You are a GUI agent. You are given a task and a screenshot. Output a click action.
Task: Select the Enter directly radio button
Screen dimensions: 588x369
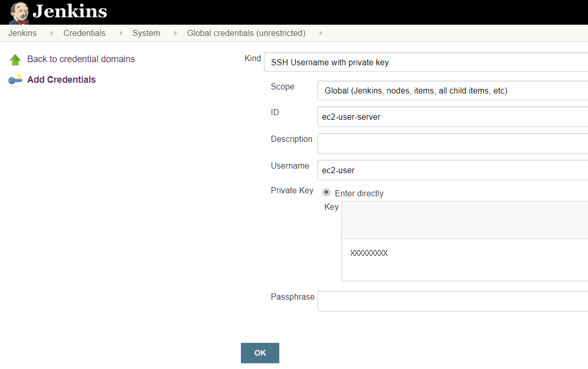(x=326, y=192)
